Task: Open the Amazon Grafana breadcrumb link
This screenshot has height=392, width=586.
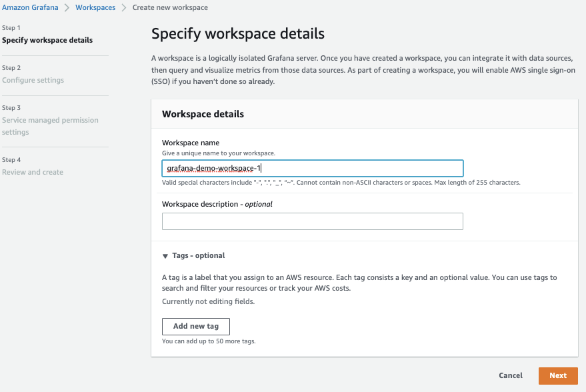Action: point(30,7)
